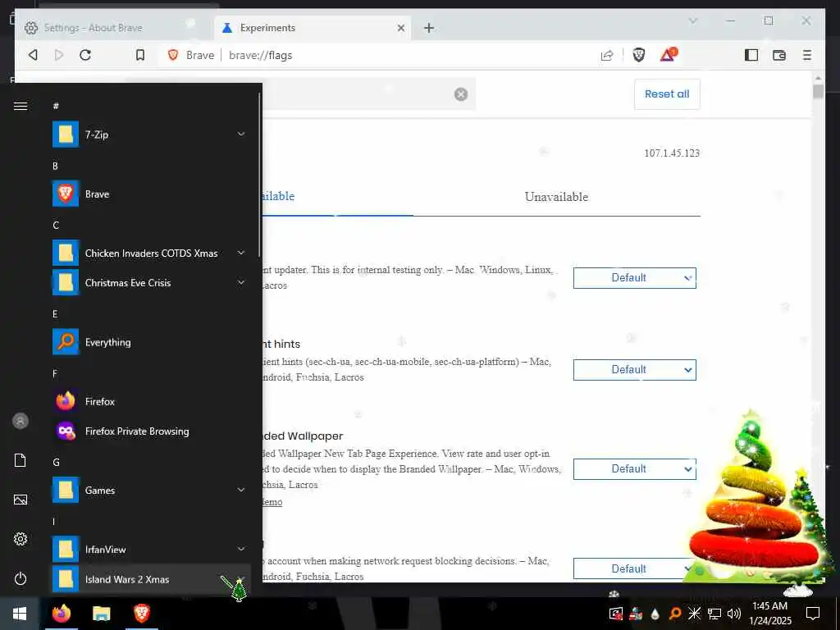This screenshot has width=840, height=630.
Task: Open Documents from the Start menu sidebar
Action: [21, 460]
